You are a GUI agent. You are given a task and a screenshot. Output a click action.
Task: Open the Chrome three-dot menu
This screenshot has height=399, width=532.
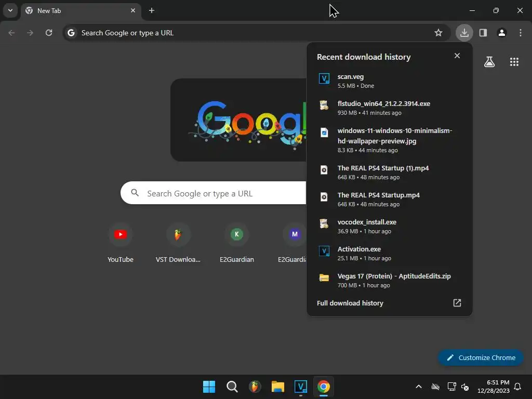[521, 33]
